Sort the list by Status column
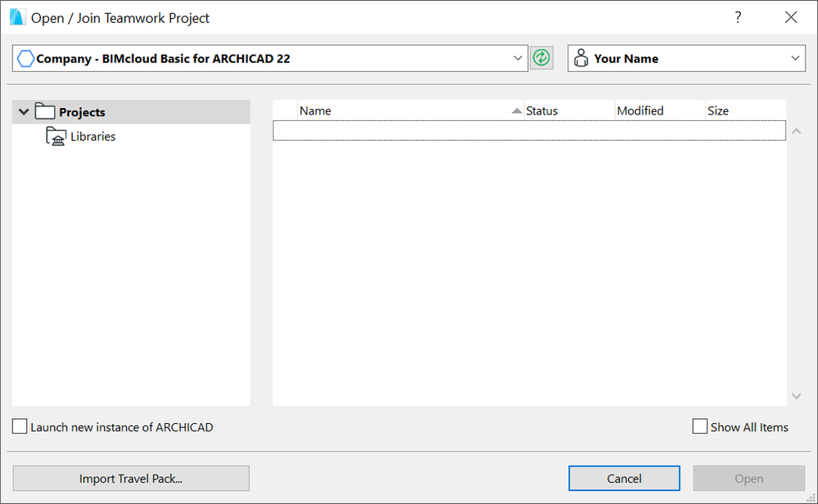Viewport: 818px width, 504px height. (570, 110)
